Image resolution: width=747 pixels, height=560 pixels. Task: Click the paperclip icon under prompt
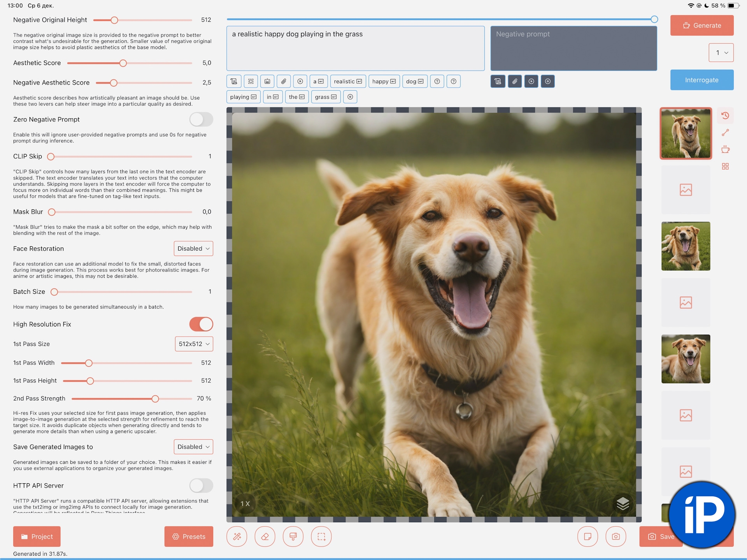point(284,81)
